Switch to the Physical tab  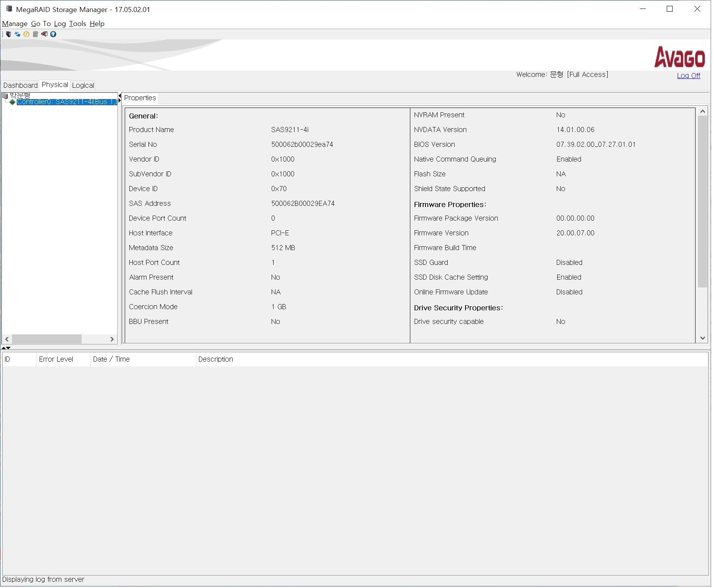click(x=55, y=85)
